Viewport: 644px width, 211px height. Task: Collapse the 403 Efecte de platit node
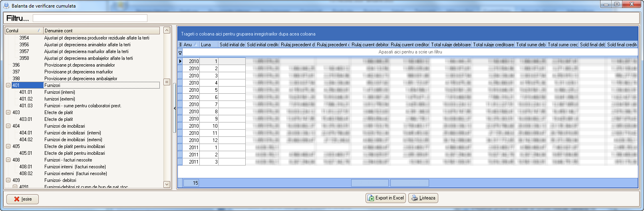tap(8, 112)
